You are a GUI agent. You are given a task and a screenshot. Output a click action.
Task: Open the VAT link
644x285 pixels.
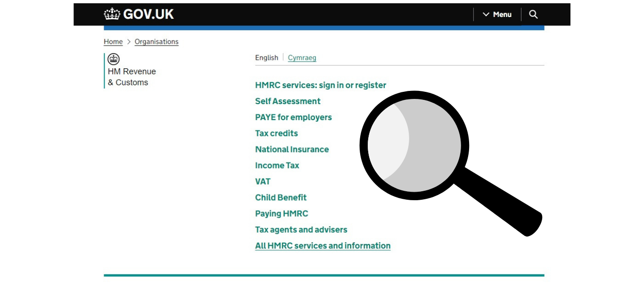[263, 181]
